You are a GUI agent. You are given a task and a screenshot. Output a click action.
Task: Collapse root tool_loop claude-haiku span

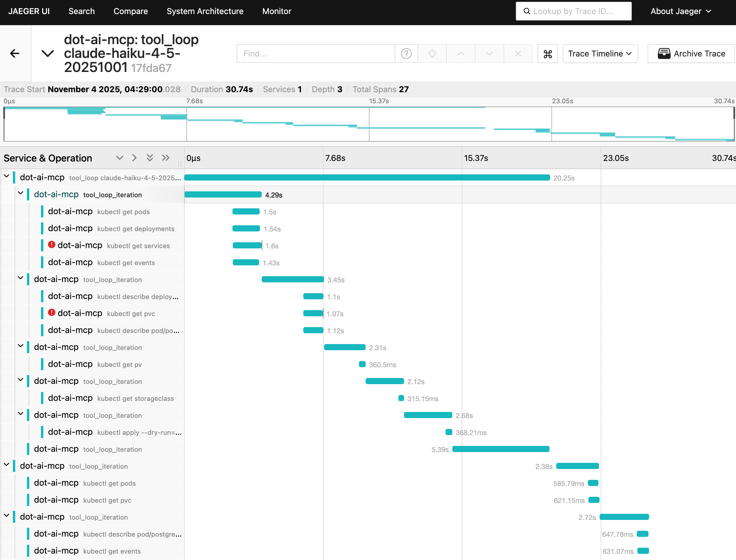tap(7, 176)
